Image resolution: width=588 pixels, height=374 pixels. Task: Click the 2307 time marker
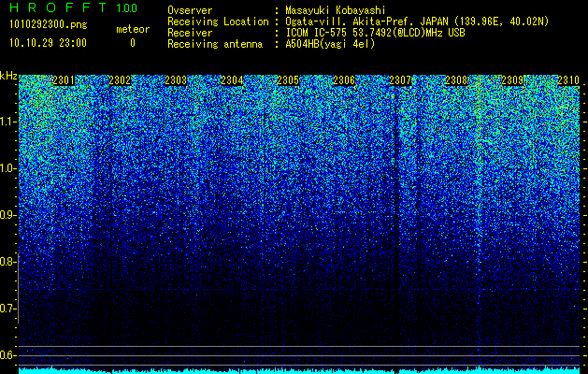click(x=400, y=80)
